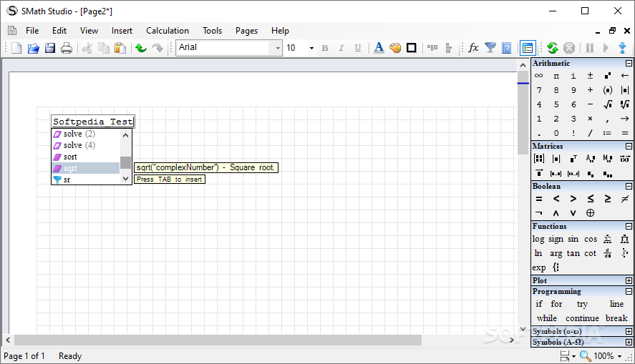Viewport: 635px width, 364px height.
Task: Open units funnel icon in toolbar
Action: (x=490, y=48)
